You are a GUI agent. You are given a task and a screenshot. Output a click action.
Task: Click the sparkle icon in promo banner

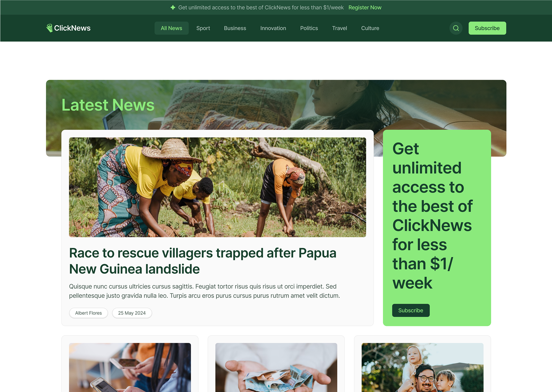pyautogui.click(x=173, y=7)
